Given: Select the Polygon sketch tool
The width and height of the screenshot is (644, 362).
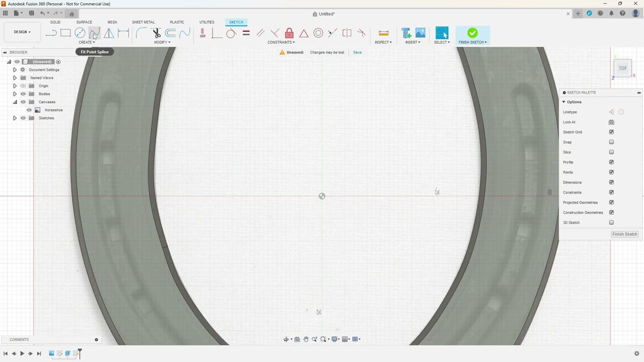Looking at the screenshot, I should point(109,33).
